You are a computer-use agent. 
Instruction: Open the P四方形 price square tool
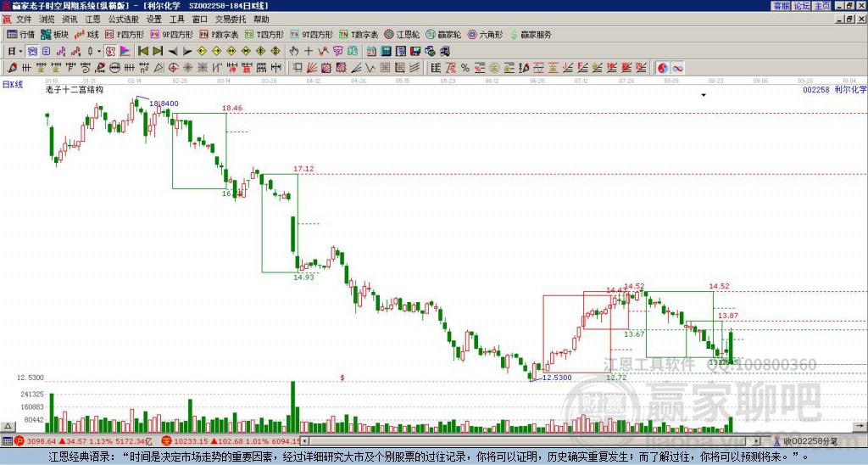tap(125, 34)
